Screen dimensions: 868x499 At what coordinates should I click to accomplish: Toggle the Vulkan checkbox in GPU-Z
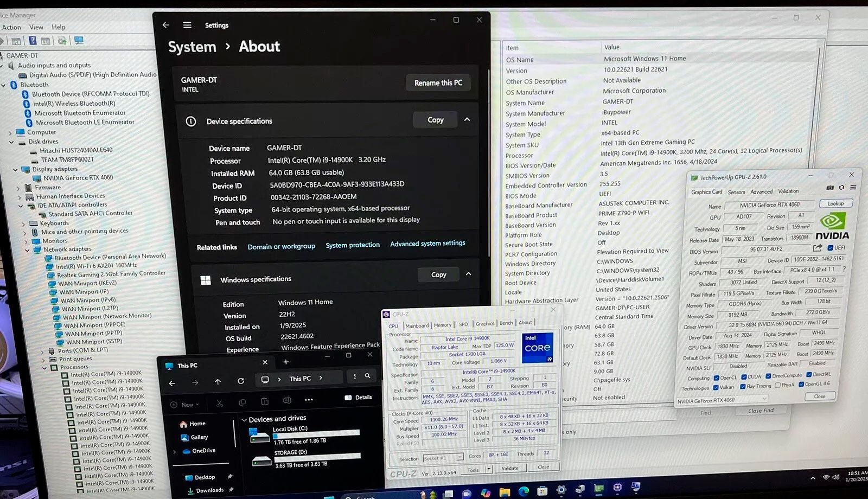coord(716,387)
